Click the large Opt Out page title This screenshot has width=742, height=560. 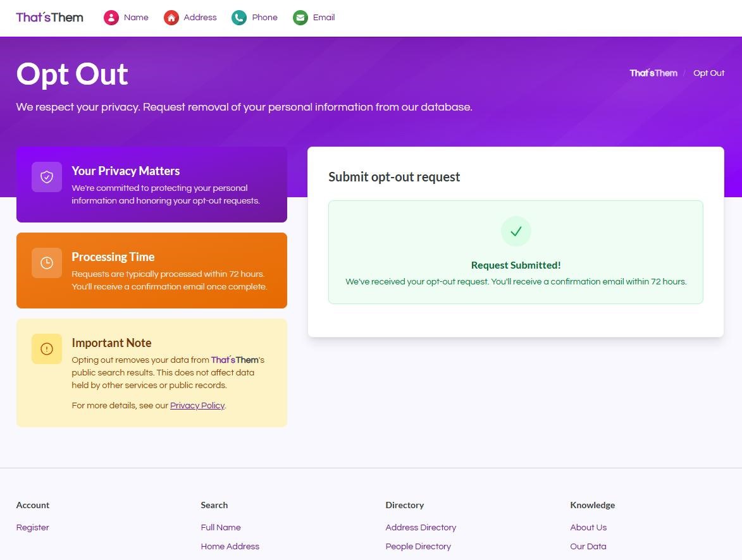72,74
